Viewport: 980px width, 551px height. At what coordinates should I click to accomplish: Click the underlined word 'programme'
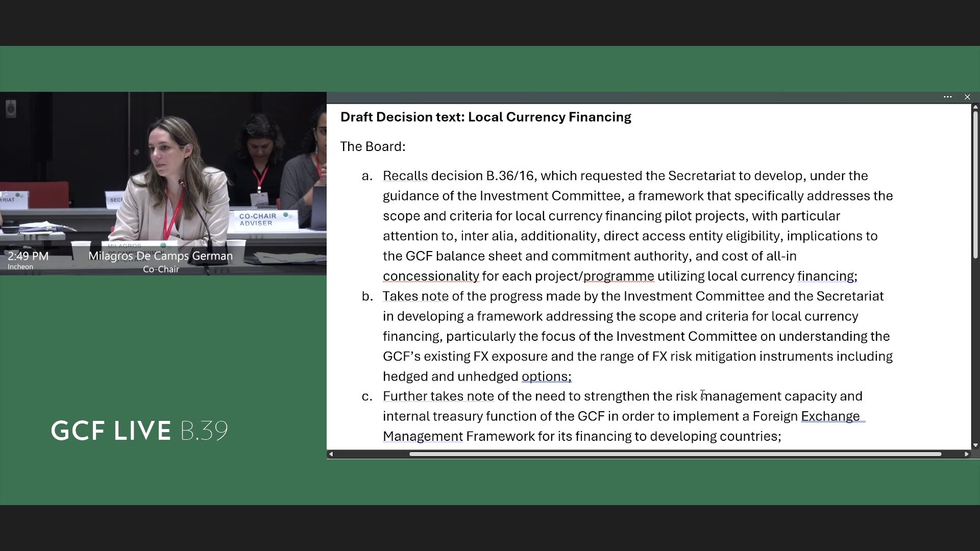click(619, 276)
